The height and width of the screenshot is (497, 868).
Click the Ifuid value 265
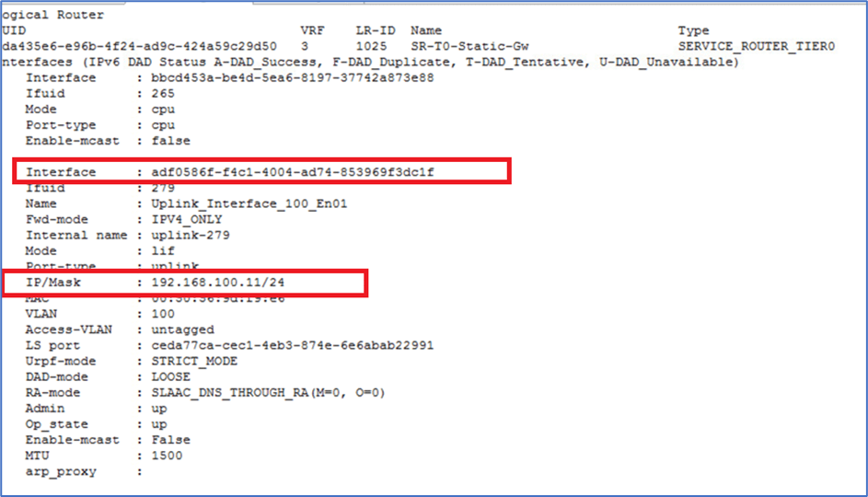pos(163,94)
